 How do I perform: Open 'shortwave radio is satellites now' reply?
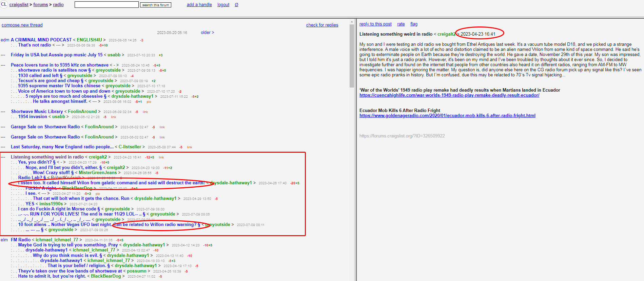click(x=54, y=70)
